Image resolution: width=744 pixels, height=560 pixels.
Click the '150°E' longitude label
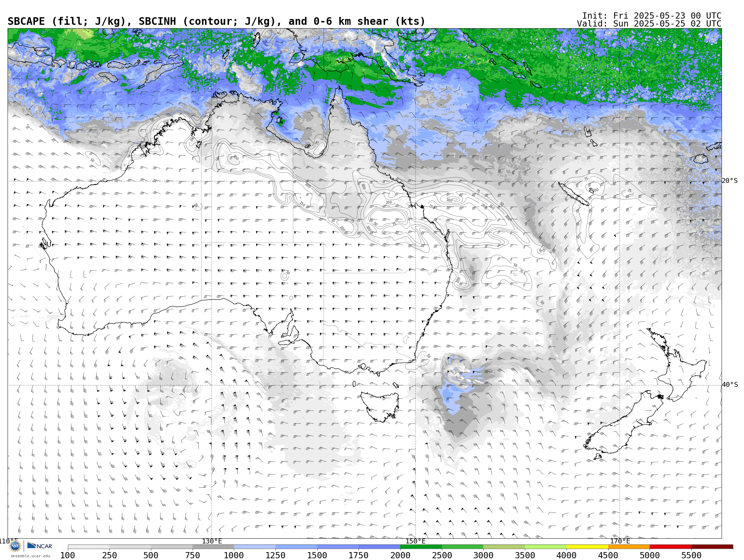coord(415,541)
